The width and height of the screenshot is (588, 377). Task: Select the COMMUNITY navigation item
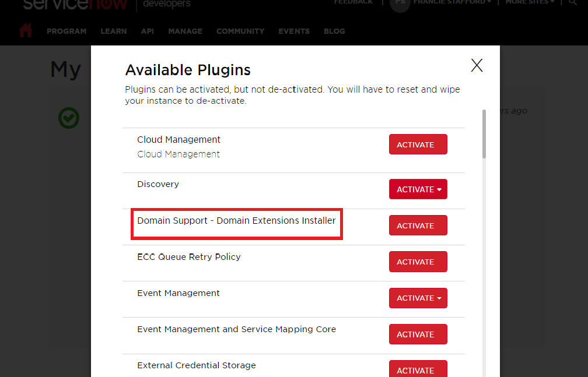point(240,31)
